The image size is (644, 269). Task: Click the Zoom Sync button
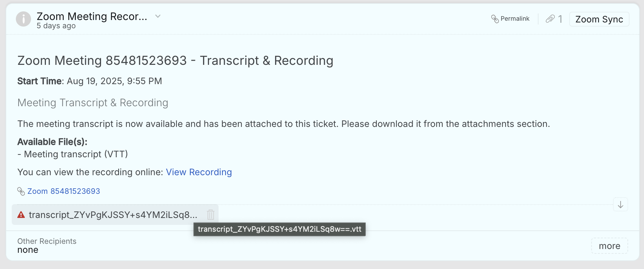(x=599, y=19)
